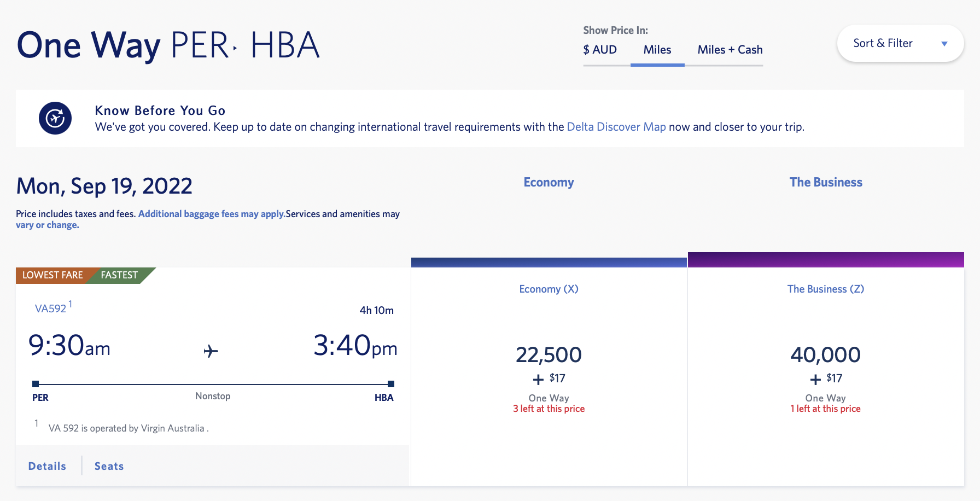Click the operated by Virgin Australia footnote
The height and width of the screenshot is (501, 980).
click(x=129, y=428)
